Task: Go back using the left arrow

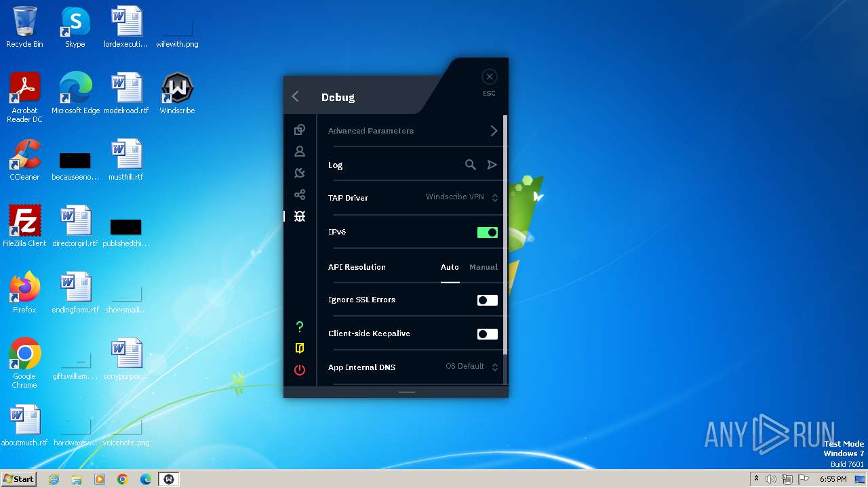Action: [296, 97]
